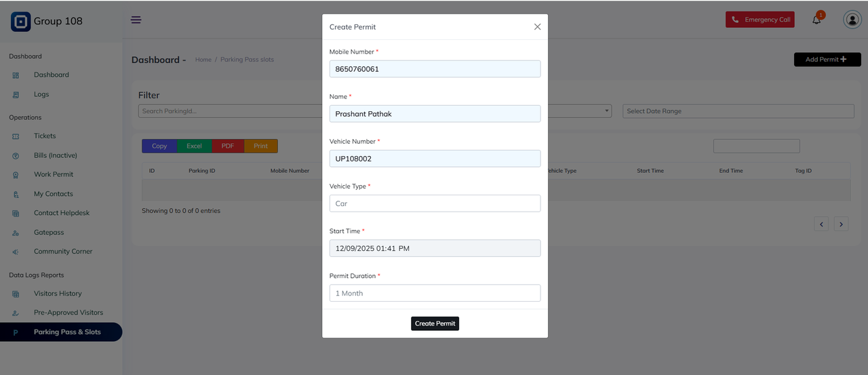Click the hamburger menu icon
Screen dimensions: 868x375
(136, 20)
